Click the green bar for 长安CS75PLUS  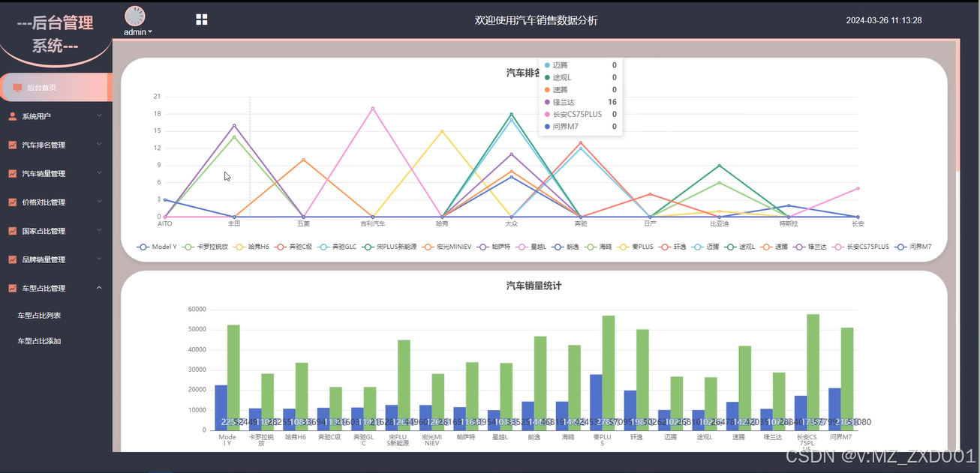click(813, 372)
